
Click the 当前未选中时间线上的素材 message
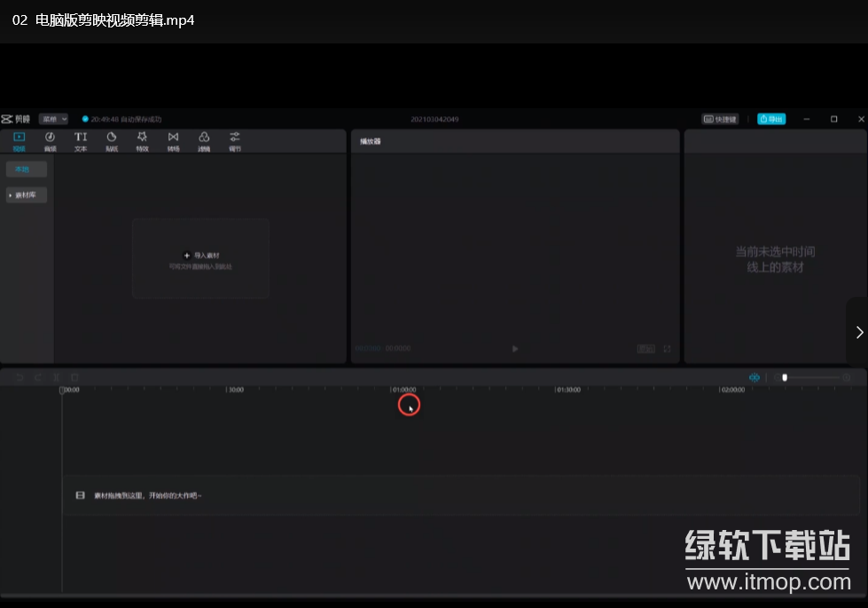coord(775,260)
